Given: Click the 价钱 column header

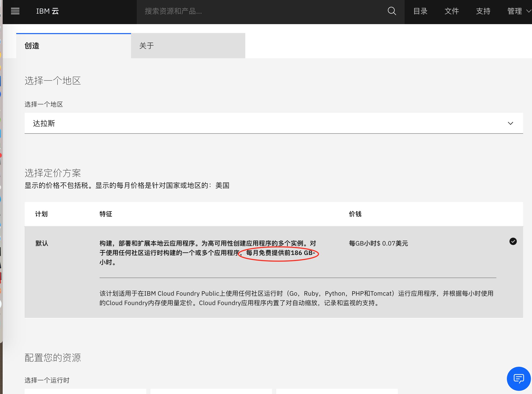Looking at the screenshot, I should 355,214.
